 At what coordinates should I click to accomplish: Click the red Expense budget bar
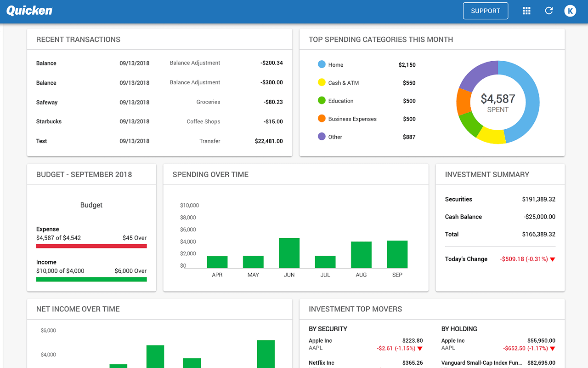click(x=91, y=246)
